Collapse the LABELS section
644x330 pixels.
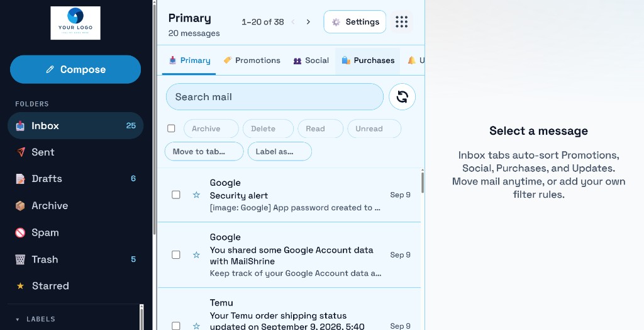pos(35,319)
